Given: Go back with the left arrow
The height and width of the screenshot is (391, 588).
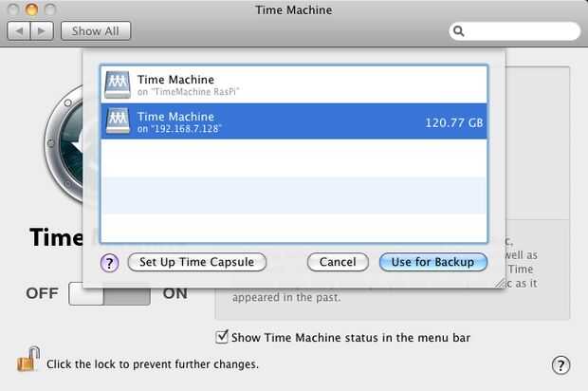Looking at the screenshot, I should (20, 30).
